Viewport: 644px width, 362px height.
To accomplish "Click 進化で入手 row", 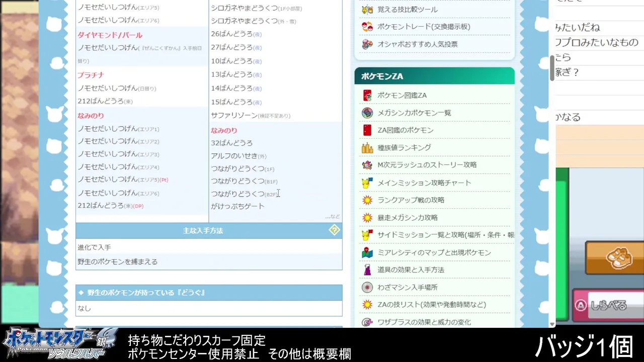I will tap(209, 247).
